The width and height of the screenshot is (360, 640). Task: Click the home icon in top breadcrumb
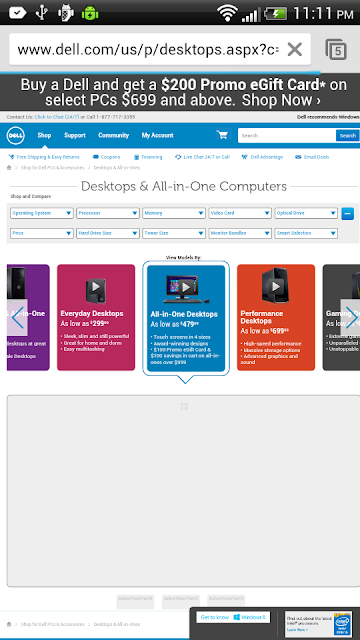click(9, 168)
